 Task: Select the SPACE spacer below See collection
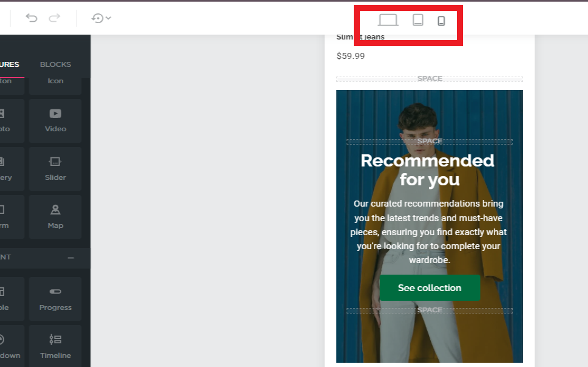(x=430, y=310)
